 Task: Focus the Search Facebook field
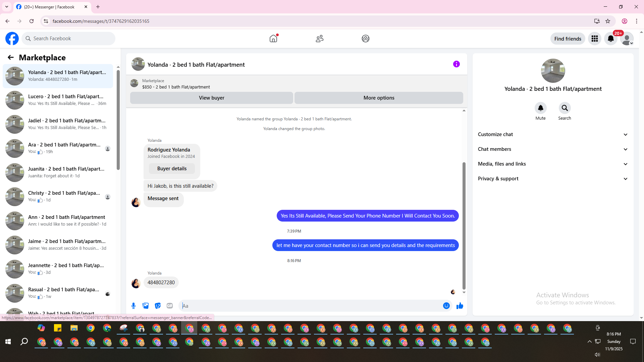[x=69, y=39]
